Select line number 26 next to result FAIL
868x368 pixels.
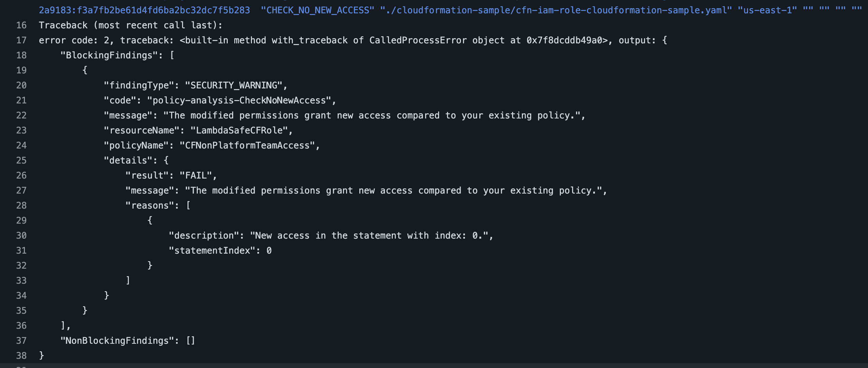coord(21,175)
